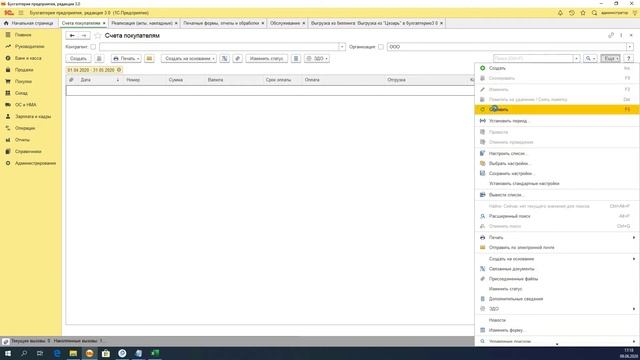Click the Контрагент filter input field
640x360 pixels.
click(219, 47)
